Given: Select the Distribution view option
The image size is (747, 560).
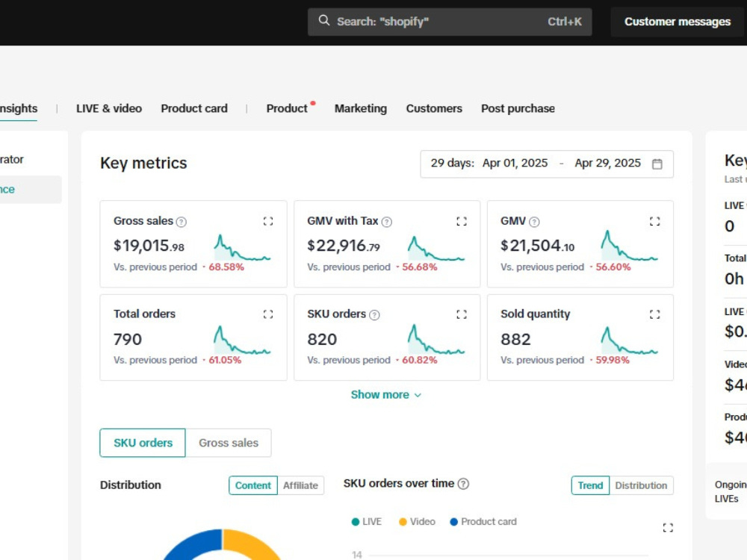Looking at the screenshot, I should point(641,485).
